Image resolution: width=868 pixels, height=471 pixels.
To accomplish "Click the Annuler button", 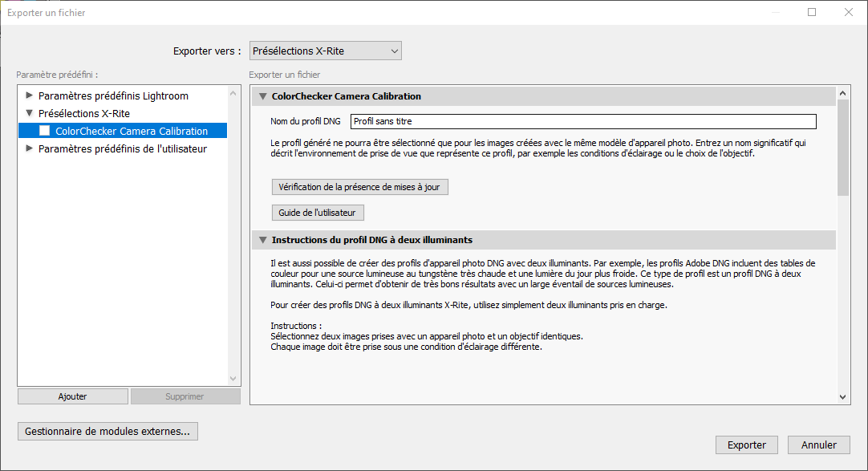I will tap(819, 445).
